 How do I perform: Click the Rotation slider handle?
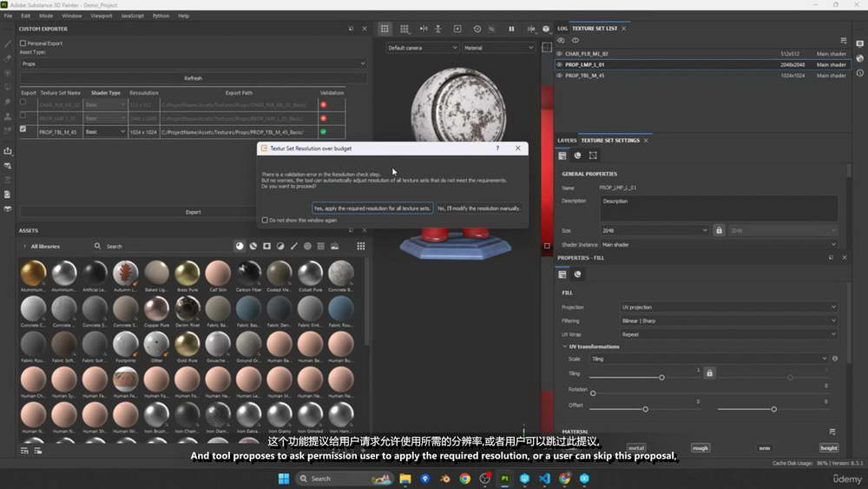[593, 393]
